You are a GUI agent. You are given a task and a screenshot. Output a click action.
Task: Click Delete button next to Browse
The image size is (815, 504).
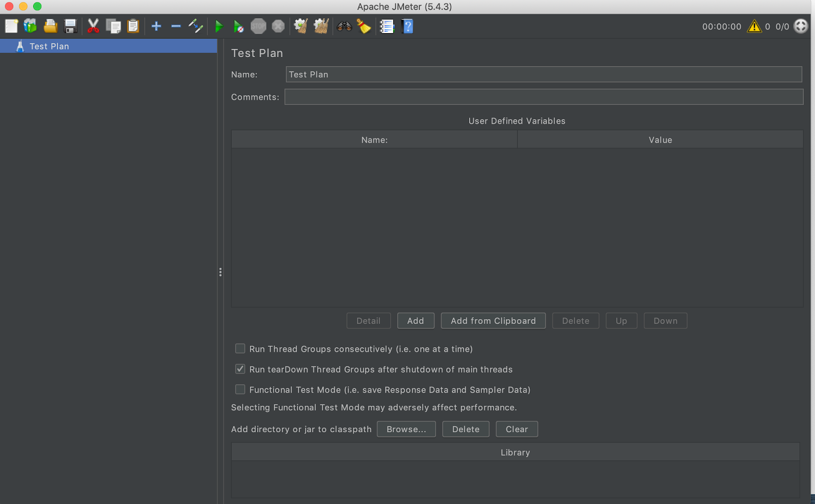466,429
